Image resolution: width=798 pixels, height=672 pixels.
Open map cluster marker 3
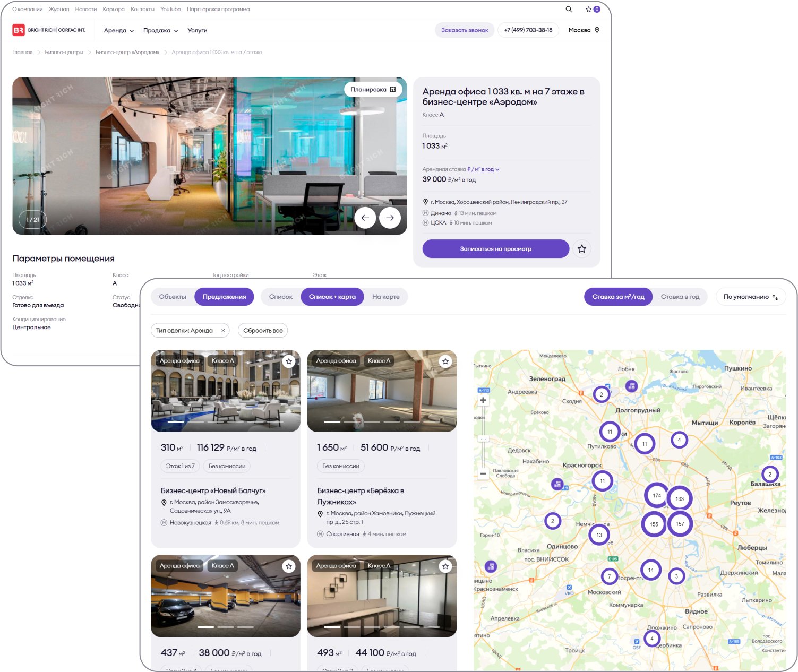676,576
